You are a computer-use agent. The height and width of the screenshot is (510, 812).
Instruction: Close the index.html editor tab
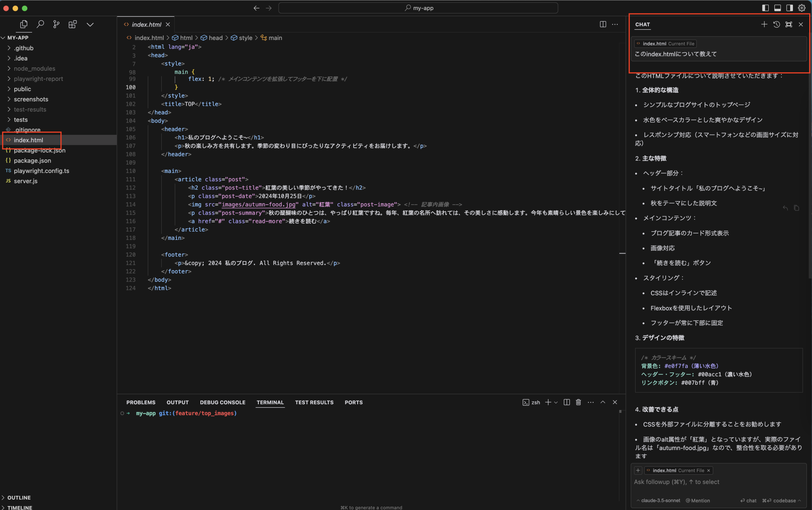168,25
